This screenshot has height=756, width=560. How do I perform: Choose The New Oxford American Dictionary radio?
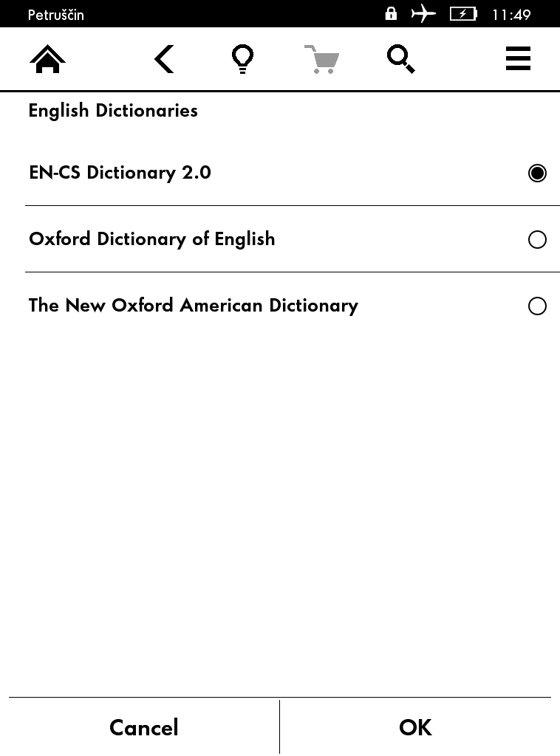(537, 306)
